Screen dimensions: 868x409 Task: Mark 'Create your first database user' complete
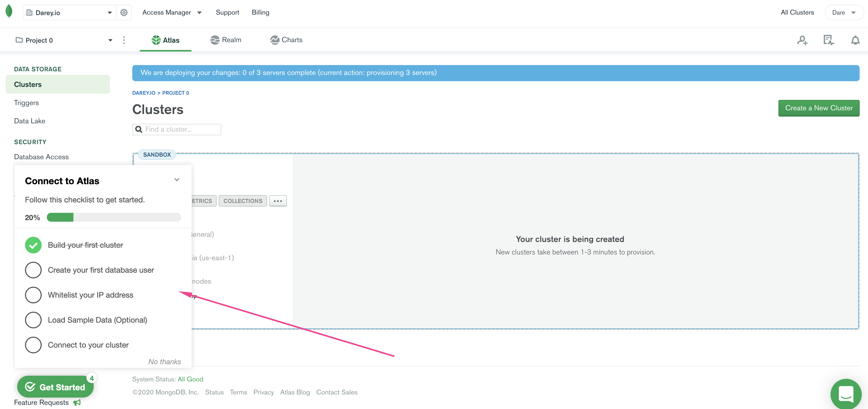(x=33, y=270)
